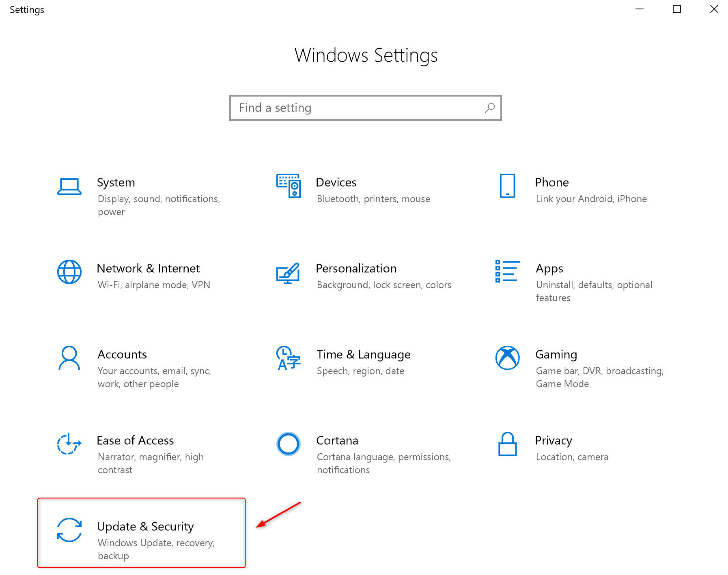
Task: Open the Update & Security title link
Action: (x=145, y=526)
